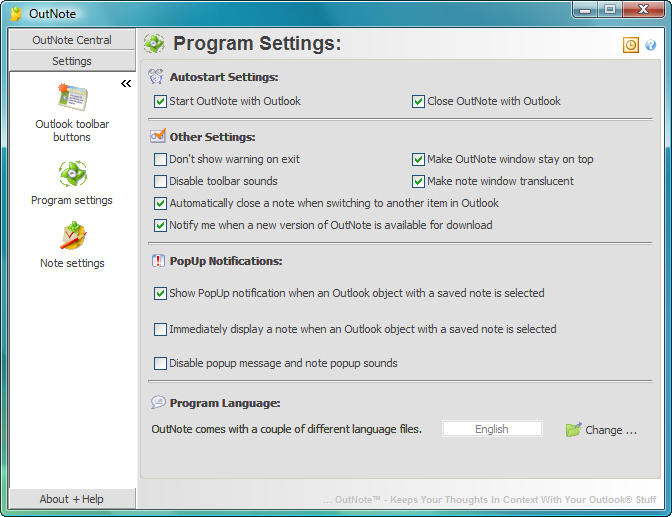The image size is (672, 517).
Task: Toggle Close OutNote with Outlook
Action: pyautogui.click(x=418, y=102)
